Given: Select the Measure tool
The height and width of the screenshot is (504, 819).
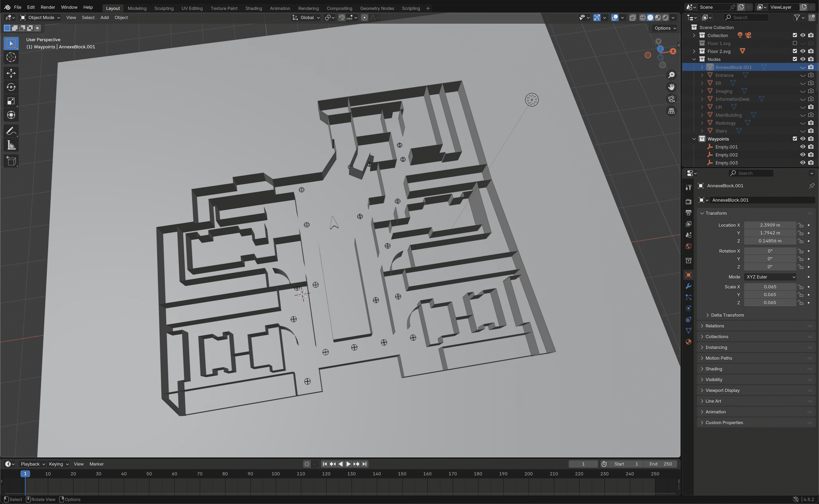Looking at the screenshot, I should pos(11,145).
